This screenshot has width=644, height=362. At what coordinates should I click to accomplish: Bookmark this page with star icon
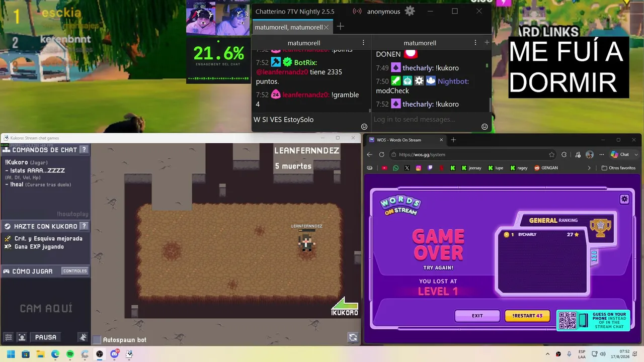coord(552,154)
